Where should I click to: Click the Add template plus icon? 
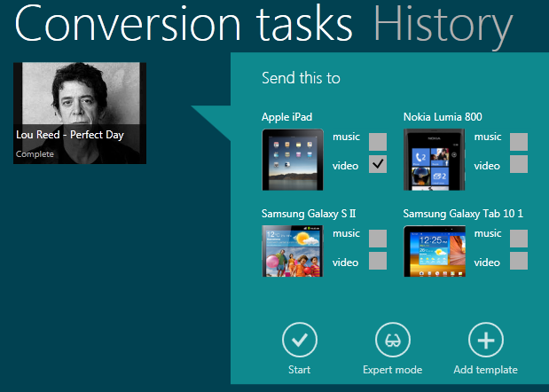pyautogui.click(x=486, y=341)
